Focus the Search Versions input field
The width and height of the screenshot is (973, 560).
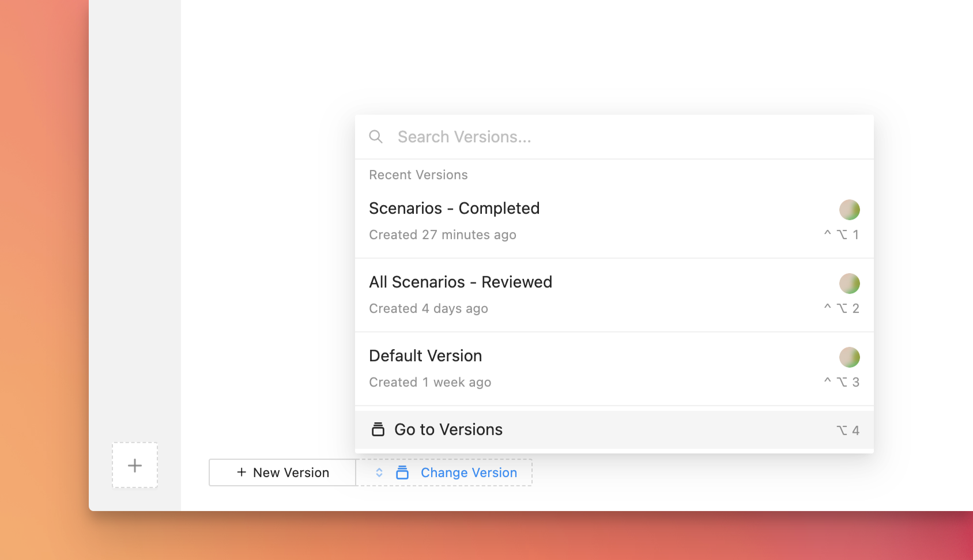coord(576,137)
